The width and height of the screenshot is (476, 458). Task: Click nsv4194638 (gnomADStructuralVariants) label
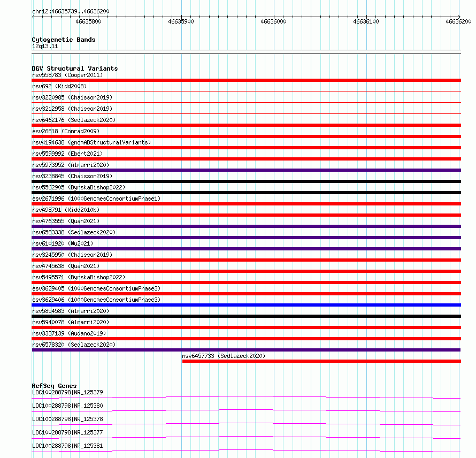click(x=91, y=142)
